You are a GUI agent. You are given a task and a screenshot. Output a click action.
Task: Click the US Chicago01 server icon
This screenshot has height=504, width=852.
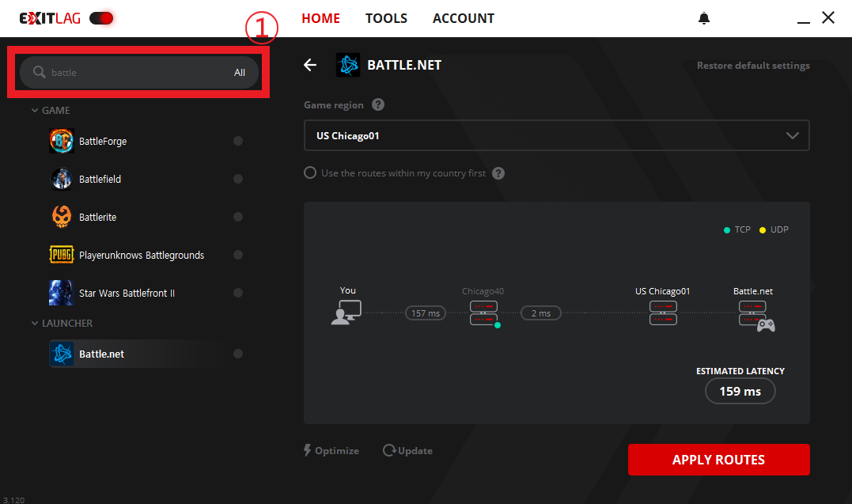click(x=663, y=313)
